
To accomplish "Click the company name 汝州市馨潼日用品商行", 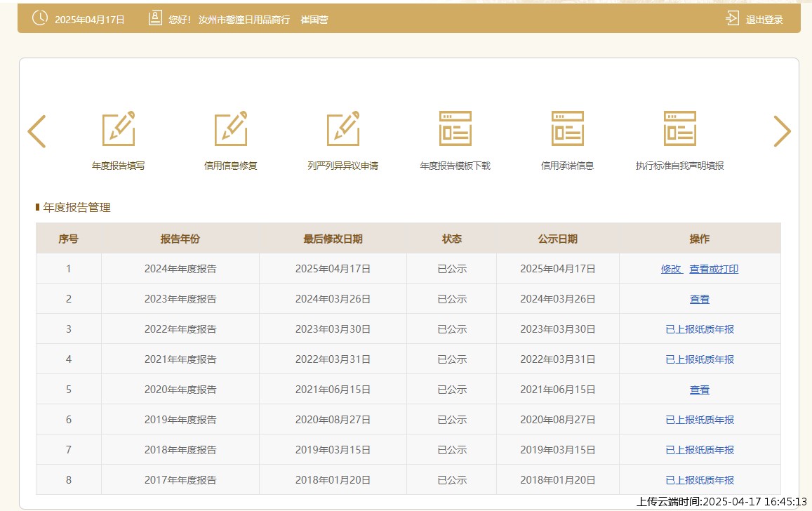I will [x=244, y=20].
